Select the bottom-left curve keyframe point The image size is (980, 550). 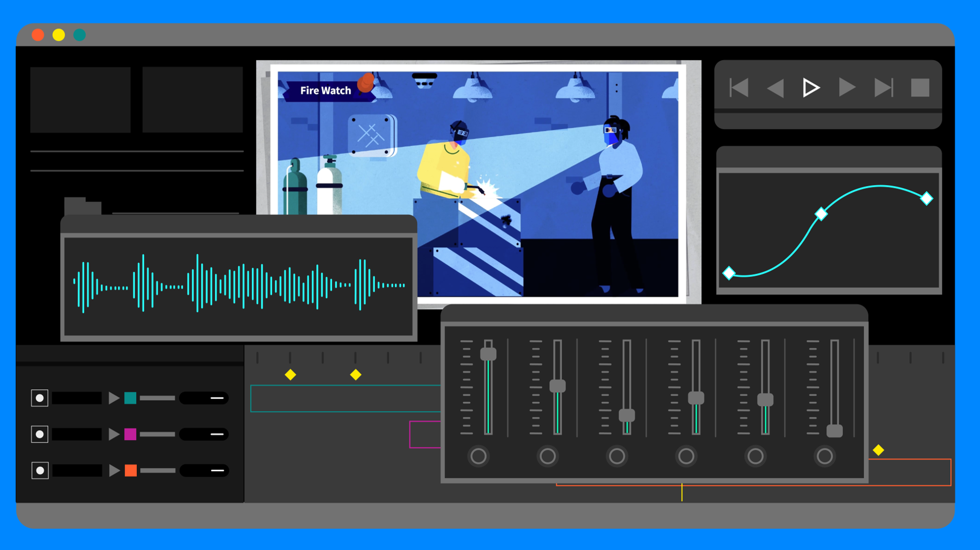(729, 273)
